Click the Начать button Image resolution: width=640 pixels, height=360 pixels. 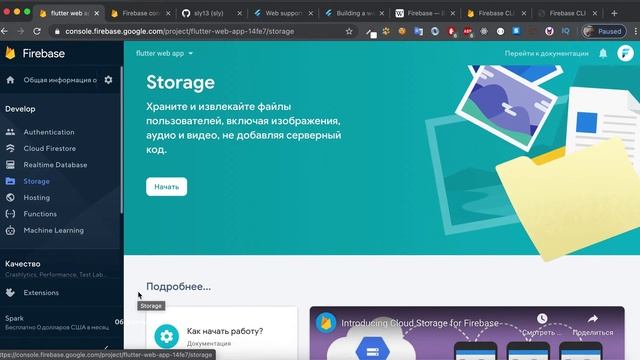point(167,187)
